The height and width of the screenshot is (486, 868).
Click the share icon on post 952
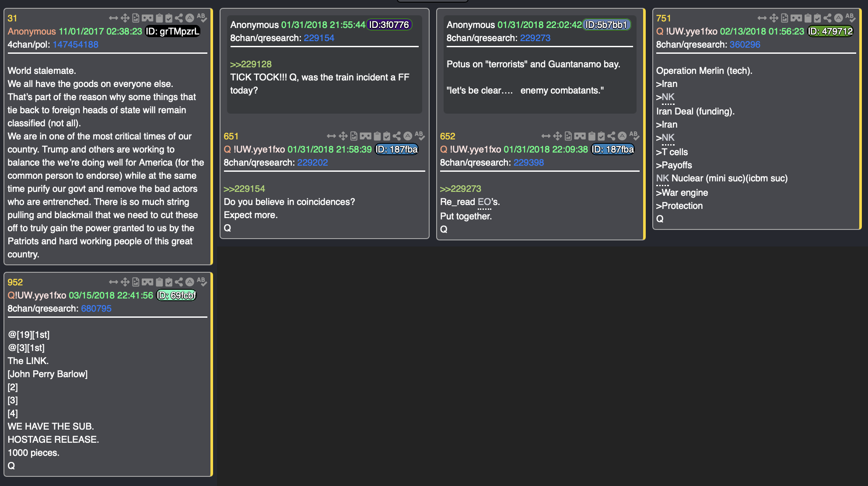click(x=178, y=282)
